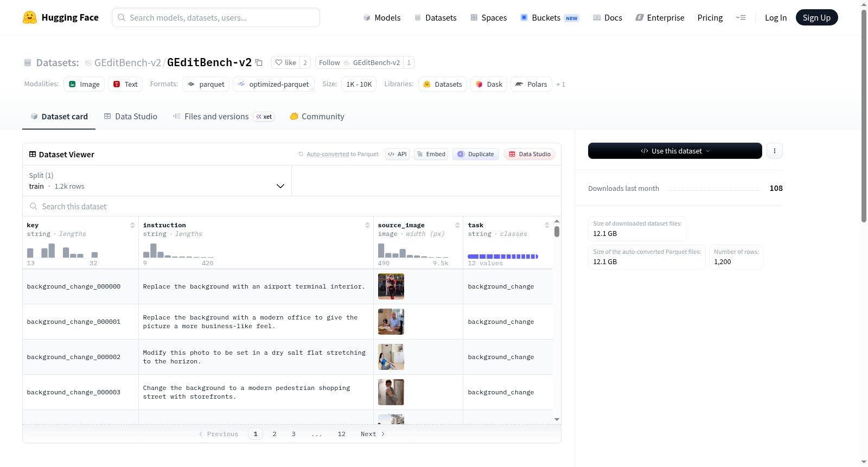Open the navigation more-menu icon

click(741, 17)
